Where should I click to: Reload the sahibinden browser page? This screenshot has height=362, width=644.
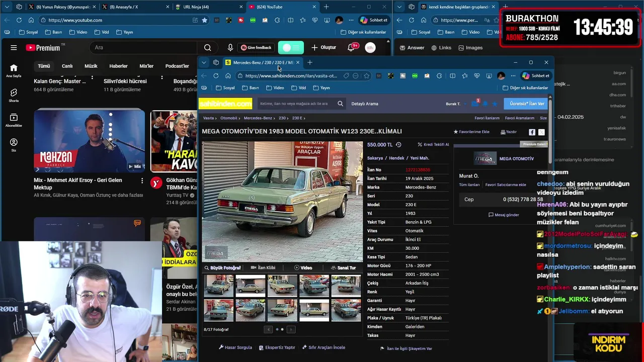pos(216,76)
